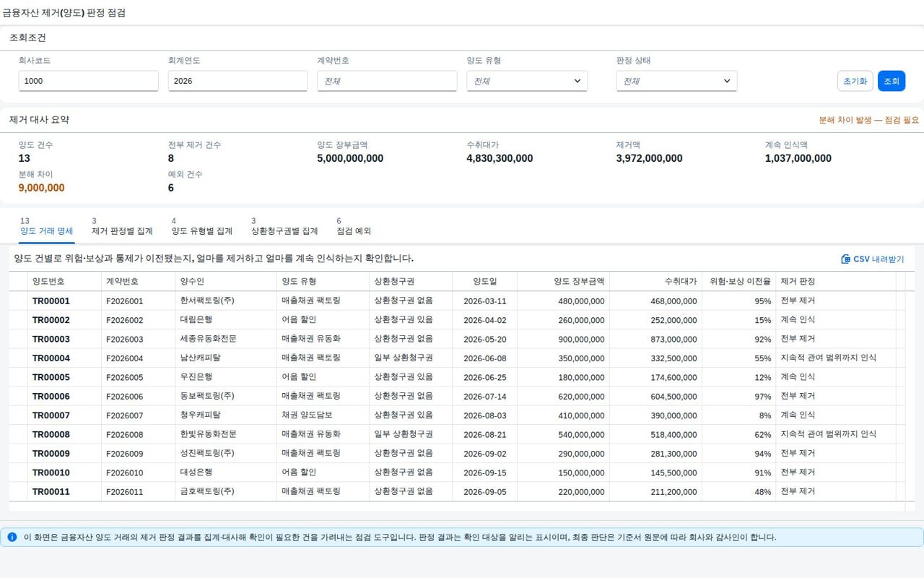Screen dimensions: 924x578
Task: Click transferee 세종유동화전문
Action: click(208, 339)
